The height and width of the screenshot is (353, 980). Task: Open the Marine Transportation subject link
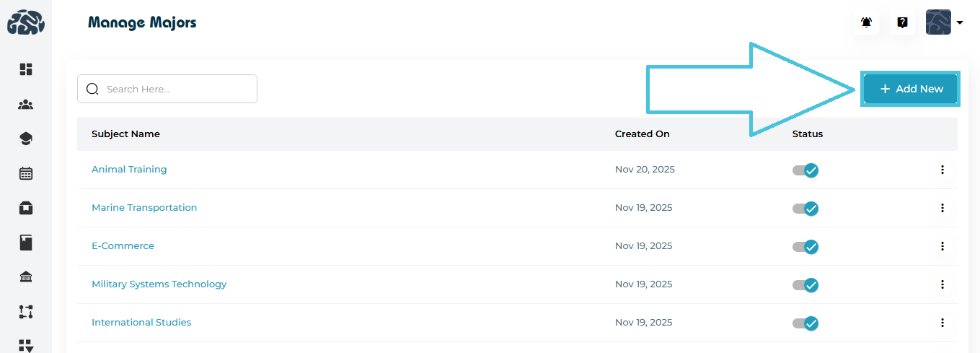coord(144,208)
